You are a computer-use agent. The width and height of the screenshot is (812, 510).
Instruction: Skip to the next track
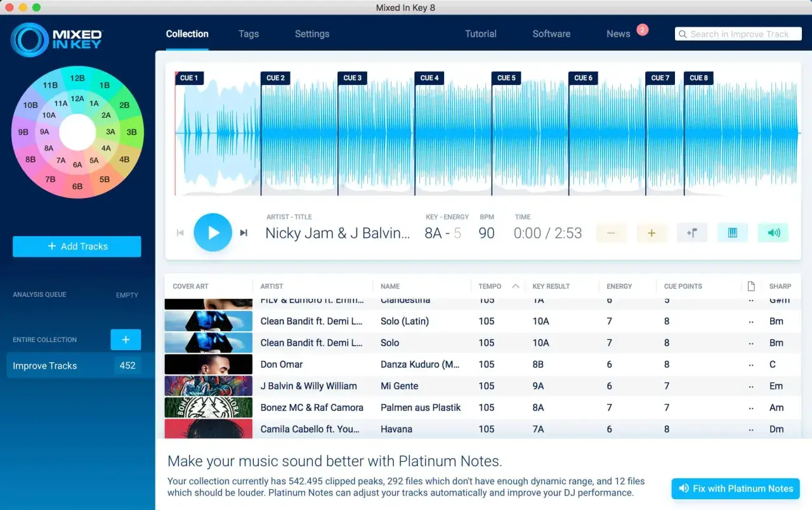pyautogui.click(x=244, y=233)
